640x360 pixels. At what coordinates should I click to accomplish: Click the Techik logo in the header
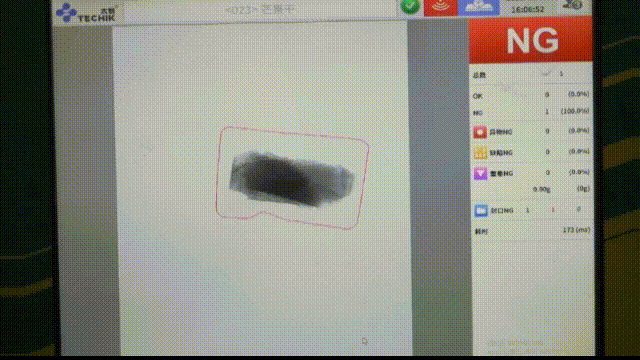pyautogui.click(x=86, y=13)
